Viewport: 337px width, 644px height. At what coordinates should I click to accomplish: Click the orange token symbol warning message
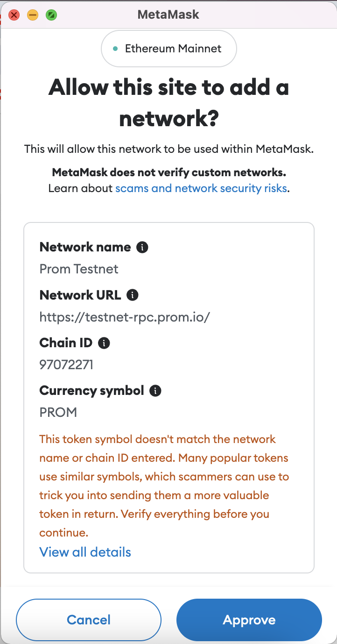click(163, 486)
